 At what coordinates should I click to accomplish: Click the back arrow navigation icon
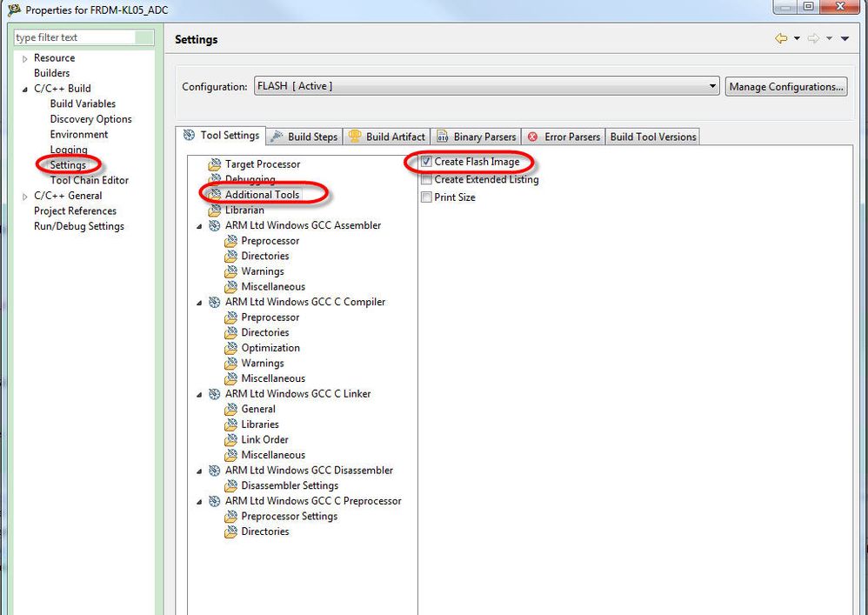pos(781,38)
